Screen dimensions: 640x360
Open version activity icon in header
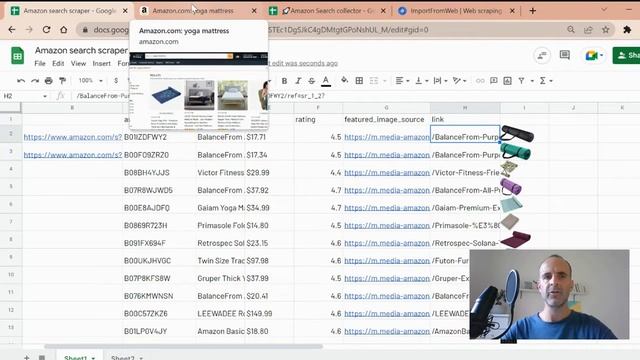pyautogui.click(x=542, y=56)
